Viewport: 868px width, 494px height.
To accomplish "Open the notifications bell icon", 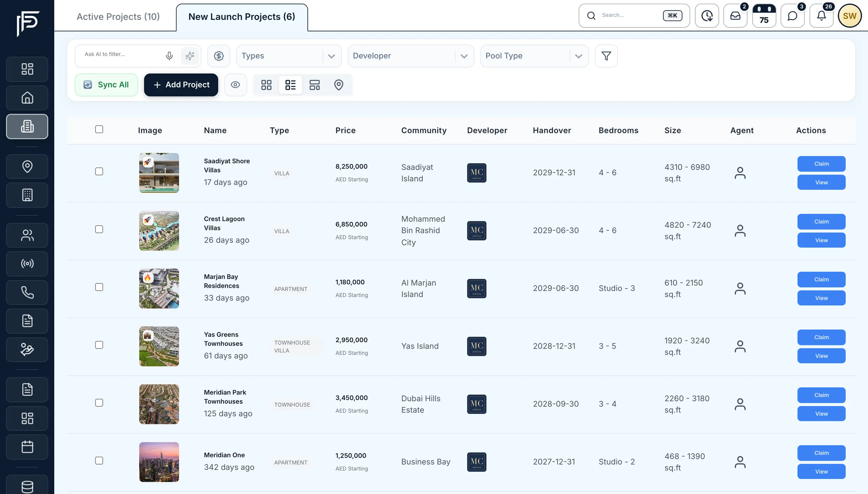I will pyautogui.click(x=821, y=16).
